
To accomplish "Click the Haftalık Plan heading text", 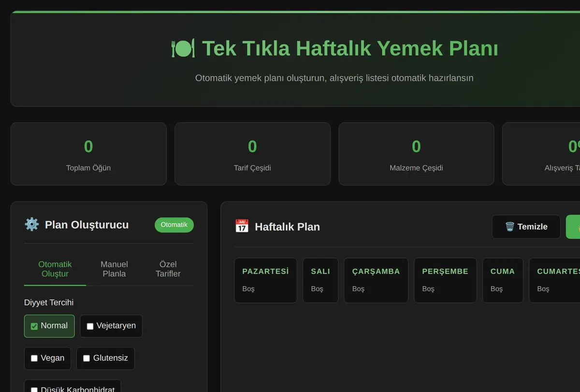I will pyautogui.click(x=287, y=227).
